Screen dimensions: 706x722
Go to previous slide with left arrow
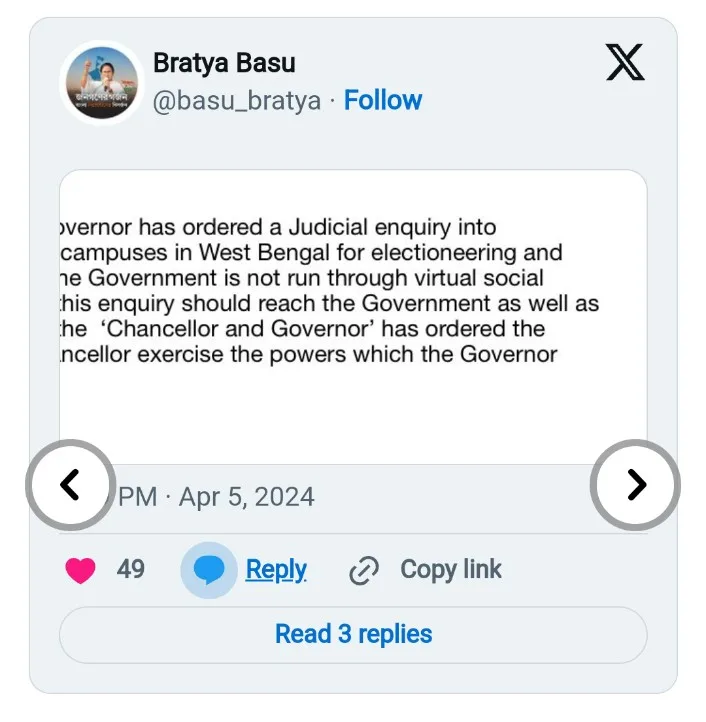coord(69,485)
